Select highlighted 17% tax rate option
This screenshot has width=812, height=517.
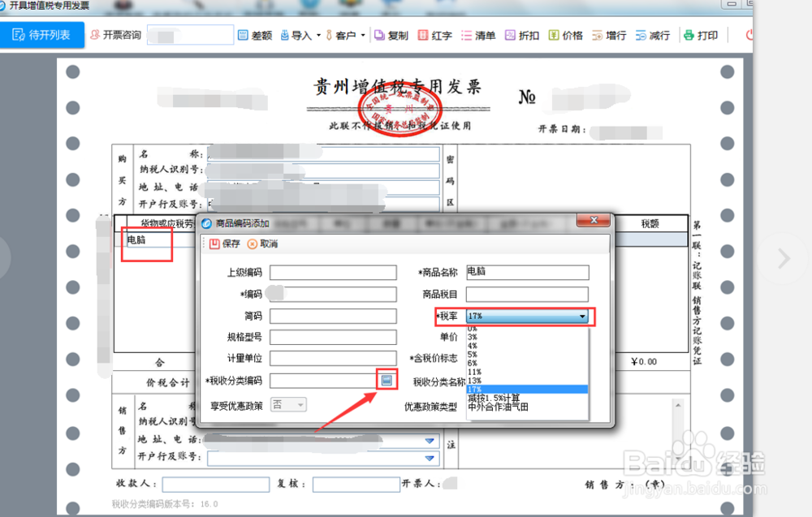tap(527, 390)
